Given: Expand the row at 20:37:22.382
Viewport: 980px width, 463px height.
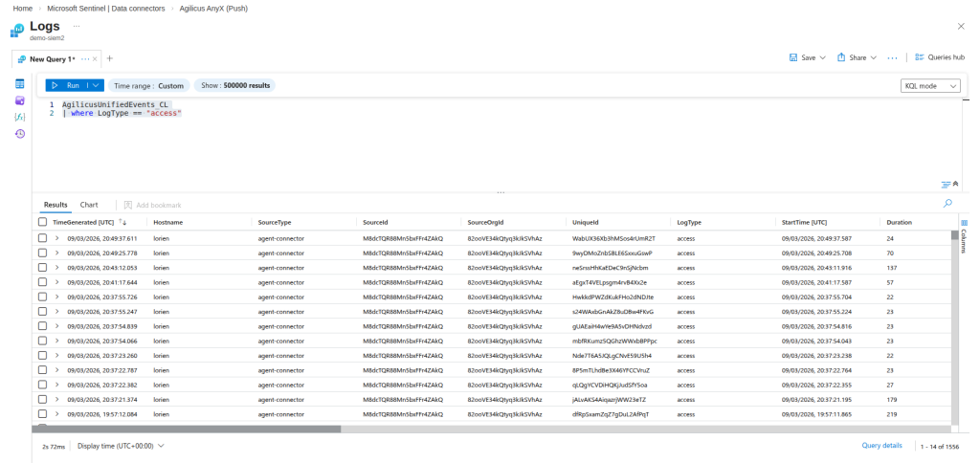Looking at the screenshot, I should coord(56,385).
